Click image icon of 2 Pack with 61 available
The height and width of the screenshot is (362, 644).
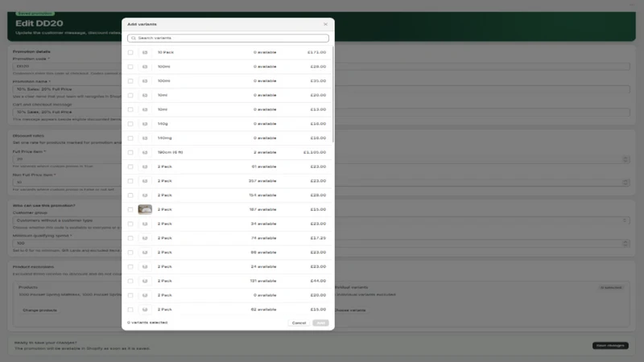(145, 167)
